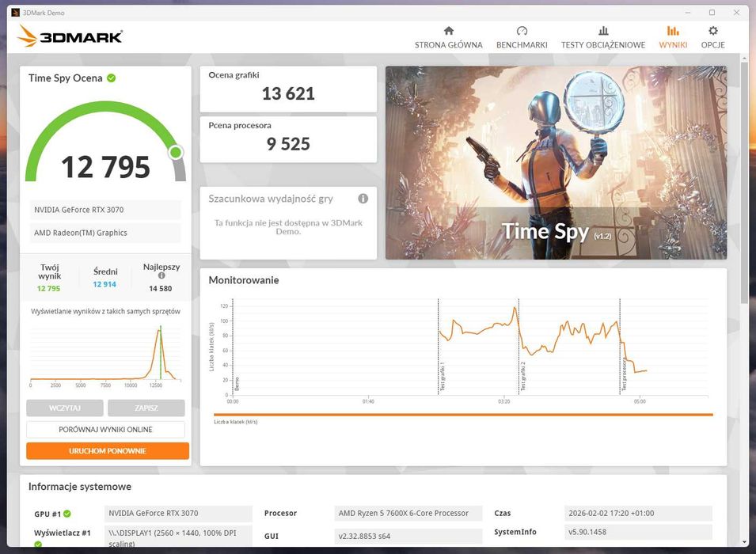This screenshot has width=756, height=554.
Task: Open info icon for Szacunkowa wydajność gry
Action: [363, 199]
